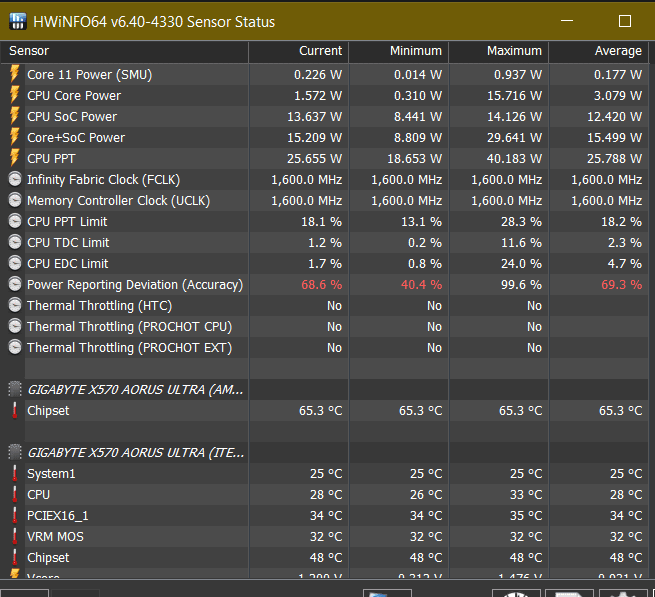Click the 29.641 W Core+SoC maximum value
Image resolution: width=655 pixels, height=597 pixels.
click(514, 137)
